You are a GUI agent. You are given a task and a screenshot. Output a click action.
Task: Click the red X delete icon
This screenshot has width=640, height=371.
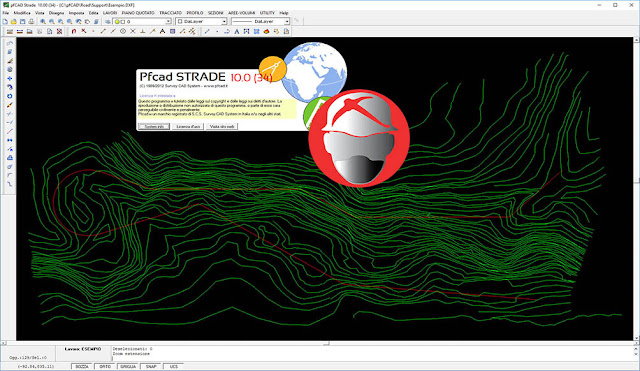[59, 31]
